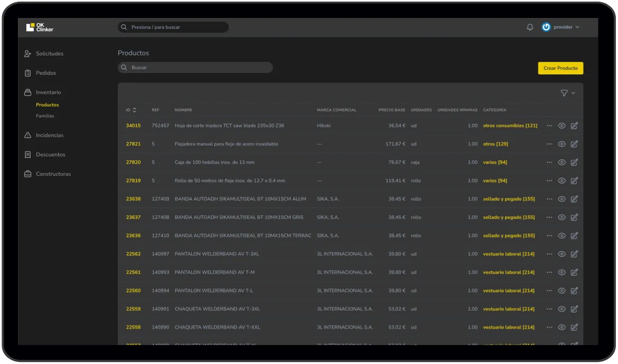Open more options for product 27820

coord(549,162)
